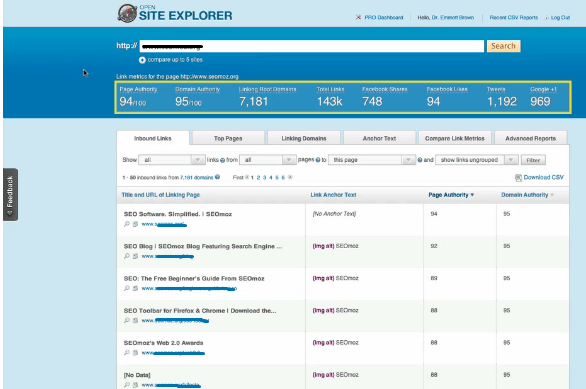The width and height of the screenshot is (586, 389).
Task: Open the 'this page' target dropdown
Action: [x=371, y=160]
